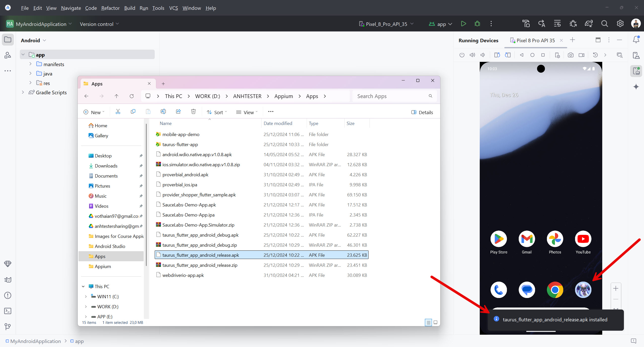The height and width of the screenshot is (347, 644).
Task: Open the Problems warning icon in sidebar
Action: point(8,295)
